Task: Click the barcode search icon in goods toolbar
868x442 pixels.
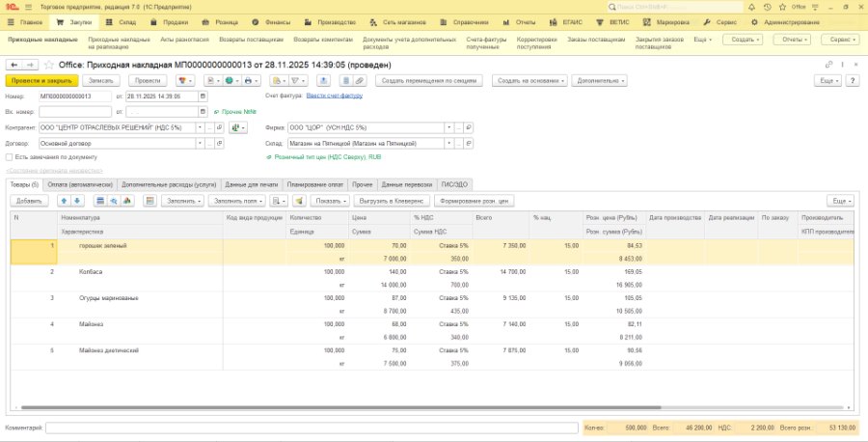Action: click(x=114, y=201)
